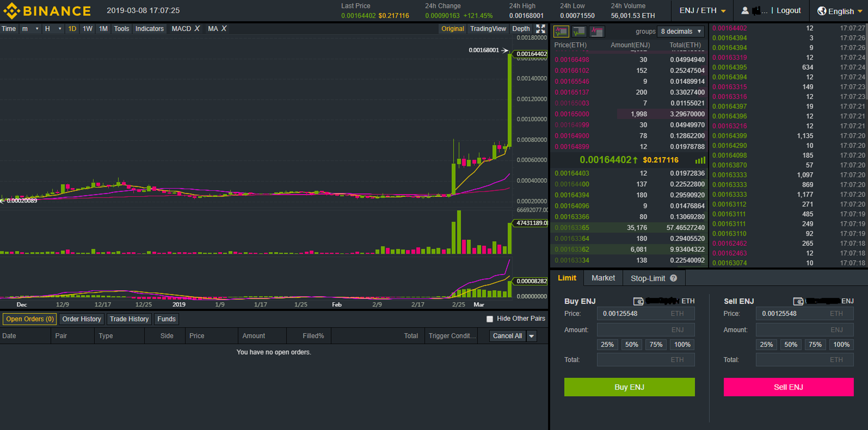The width and height of the screenshot is (868, 430).
Task: Set buy amount to 50%
Action: point(632,345)
